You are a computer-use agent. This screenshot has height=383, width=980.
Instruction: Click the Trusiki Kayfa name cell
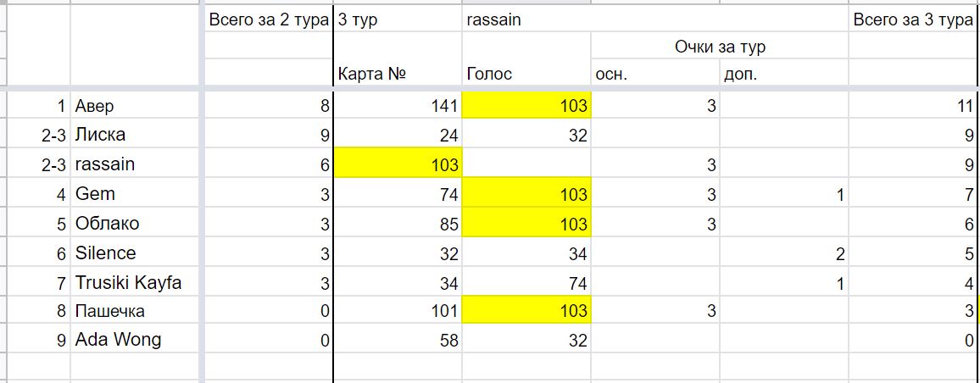pyautogui.click(x=137, y=282)
